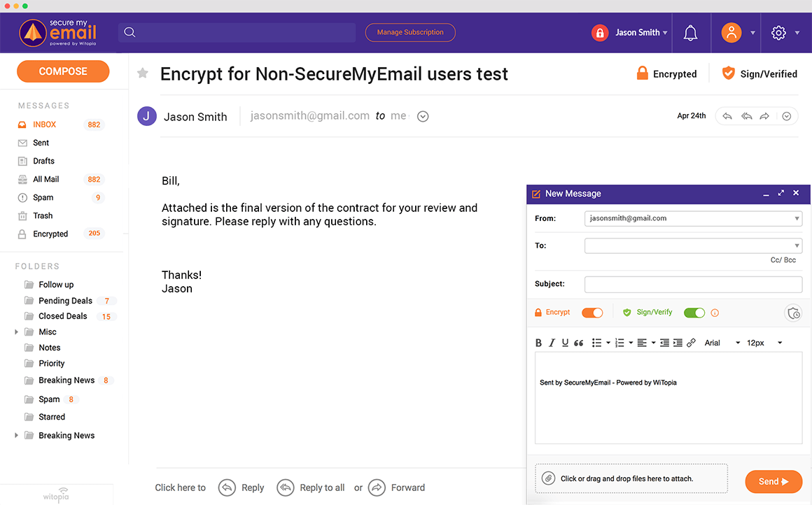
Task: Insert a hyperlink in the new message
Action: click(x=692, y=342)
